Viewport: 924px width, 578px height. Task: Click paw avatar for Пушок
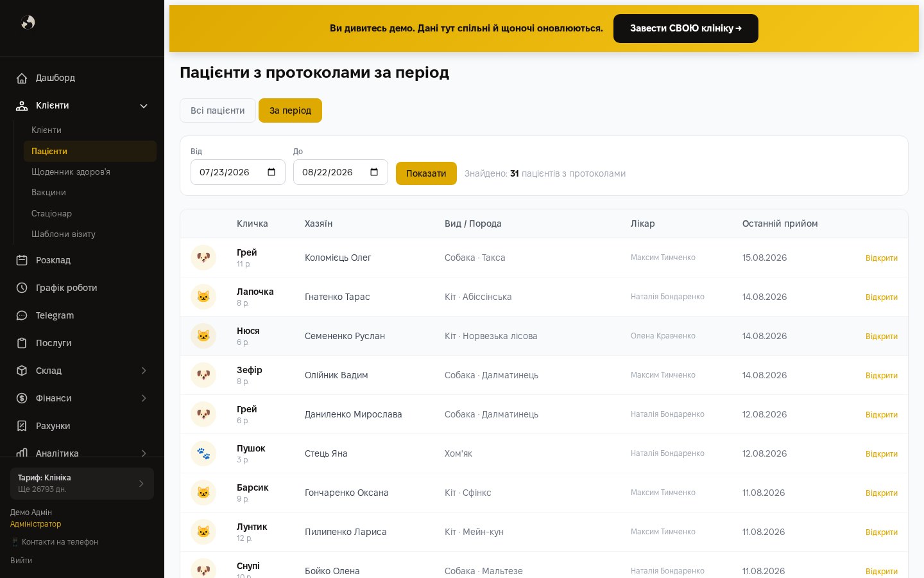(203, 453)
